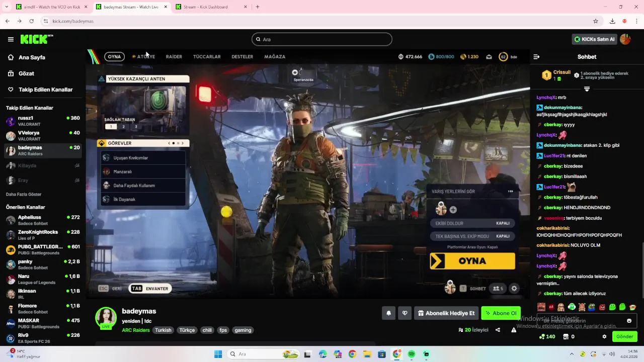Open the user profile avatar menu

point(625,39)
